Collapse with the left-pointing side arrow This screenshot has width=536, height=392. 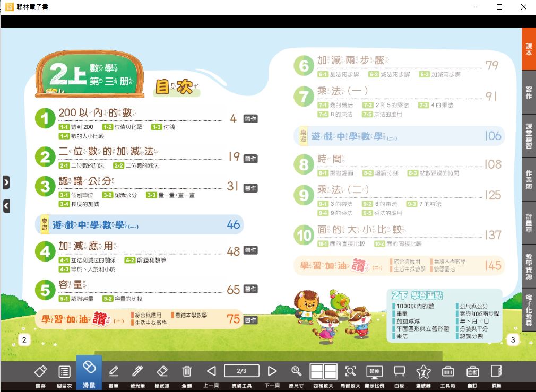(x=6, y=206)
